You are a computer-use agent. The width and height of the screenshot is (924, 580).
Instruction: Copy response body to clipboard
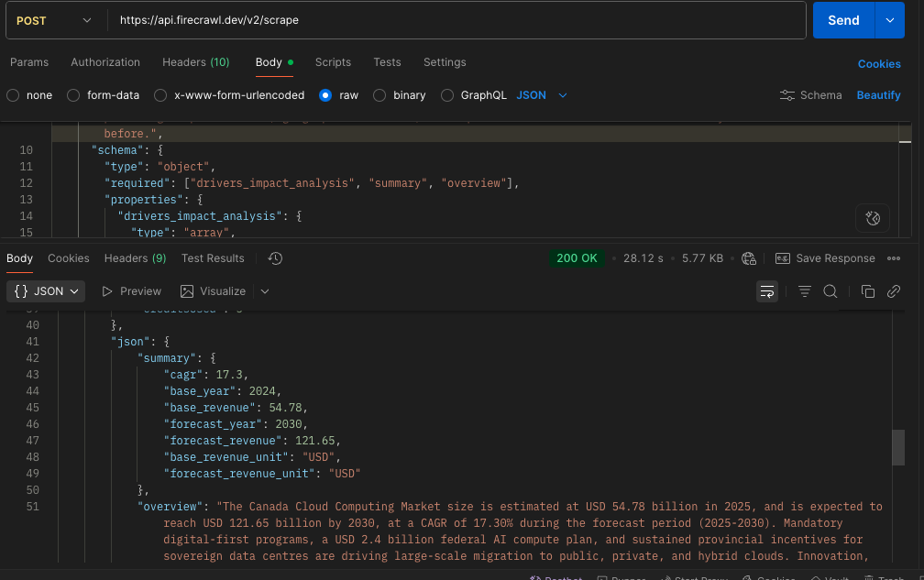coord(867,291)
